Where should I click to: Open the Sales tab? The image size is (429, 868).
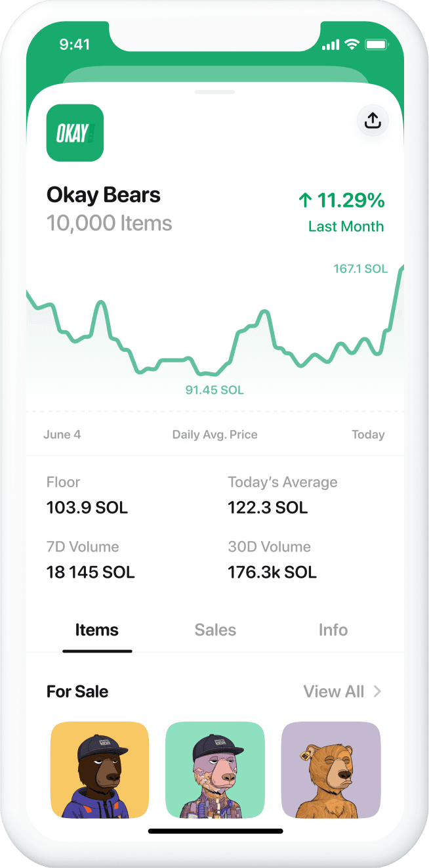click(215, 630)
